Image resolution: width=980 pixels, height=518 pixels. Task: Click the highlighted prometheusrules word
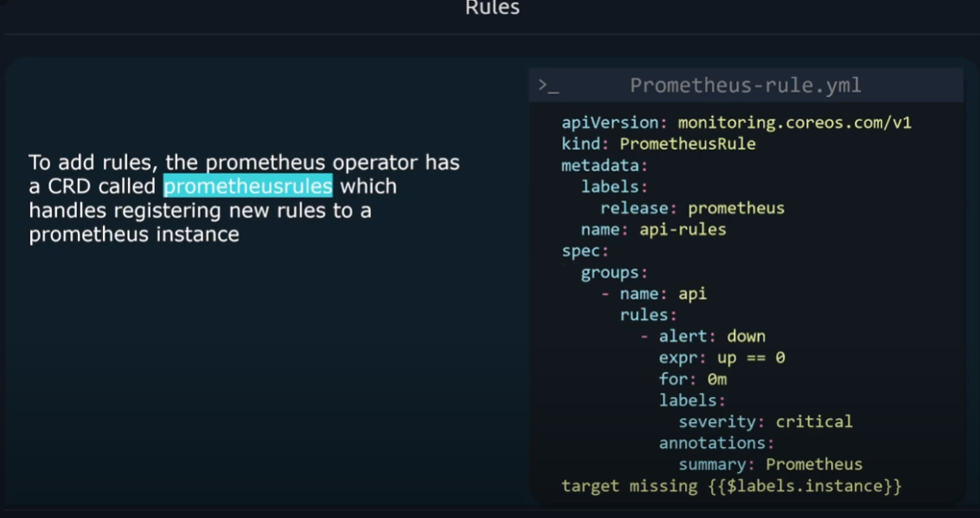247,186
